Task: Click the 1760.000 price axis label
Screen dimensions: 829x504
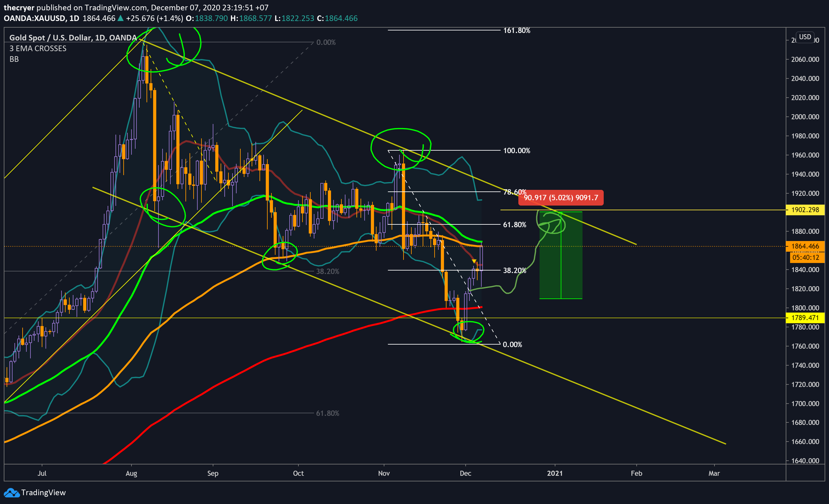Action: pos(805,346)
